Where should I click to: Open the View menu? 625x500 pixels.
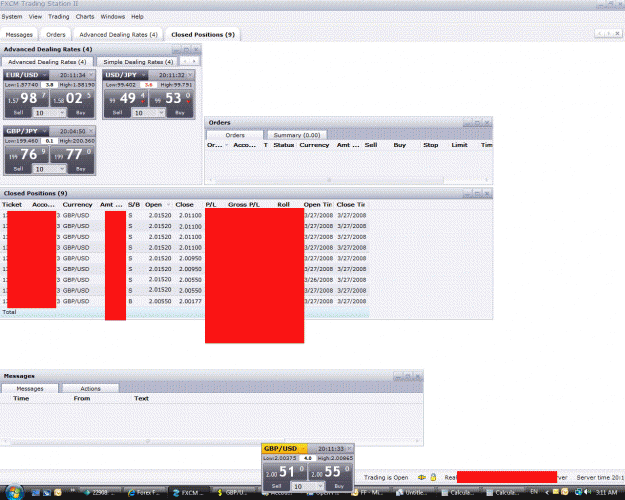(x=35, y=17)
